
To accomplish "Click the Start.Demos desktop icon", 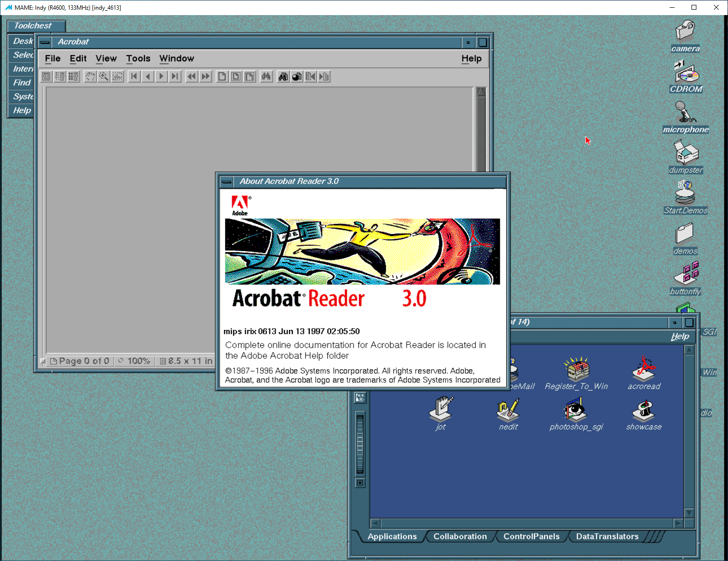I will (x=685, y=193).
